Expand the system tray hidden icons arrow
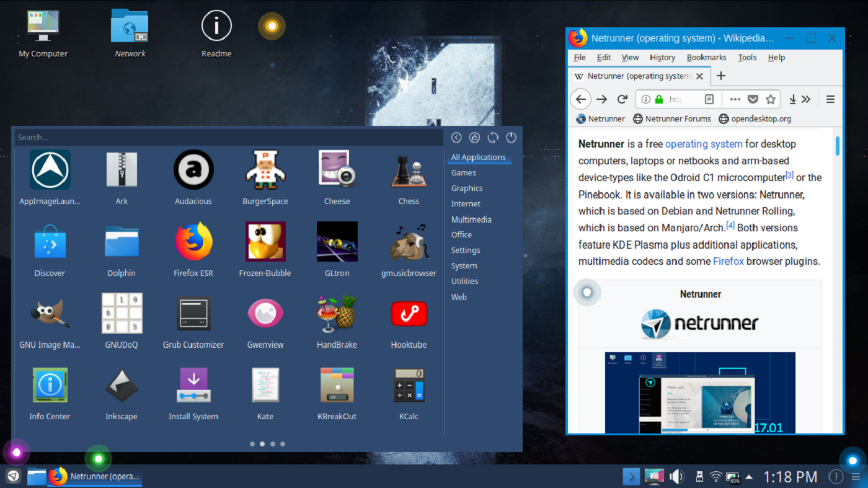The image size is (868, 488). pyautogui.click(x=749, y=477)
